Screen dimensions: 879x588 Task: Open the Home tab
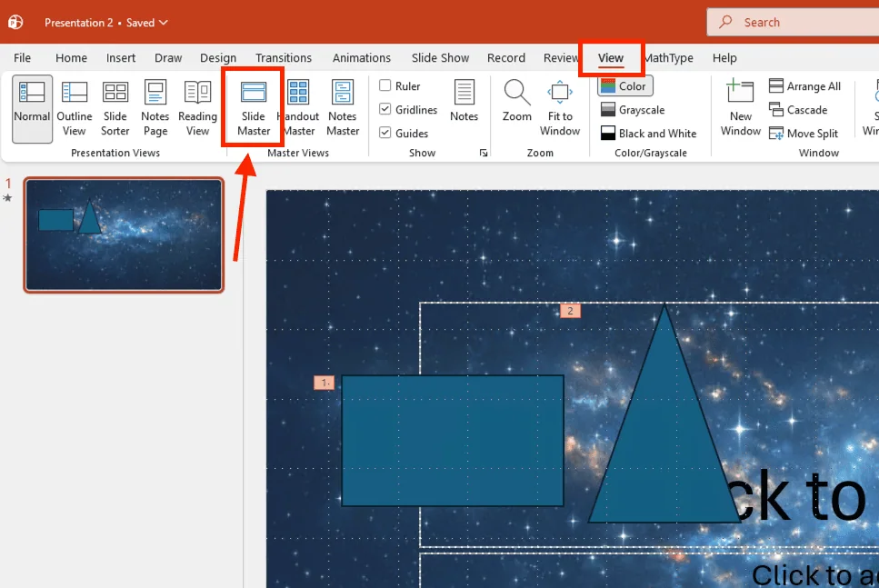tap(71, 58)
